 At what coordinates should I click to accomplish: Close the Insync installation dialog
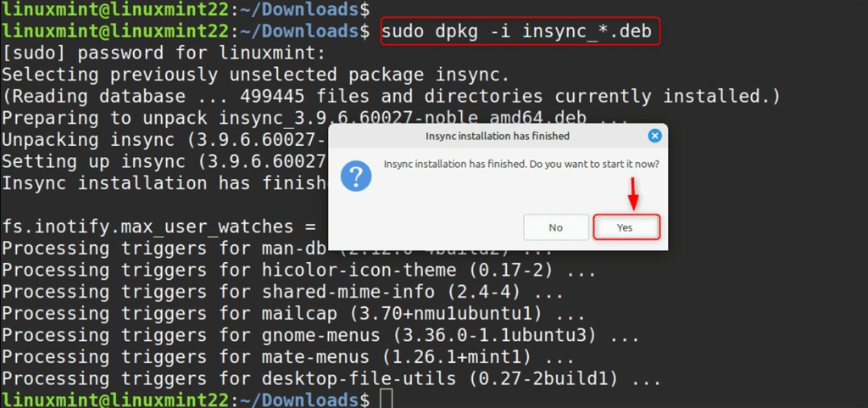pyautogui.click(x=654, y=136)
